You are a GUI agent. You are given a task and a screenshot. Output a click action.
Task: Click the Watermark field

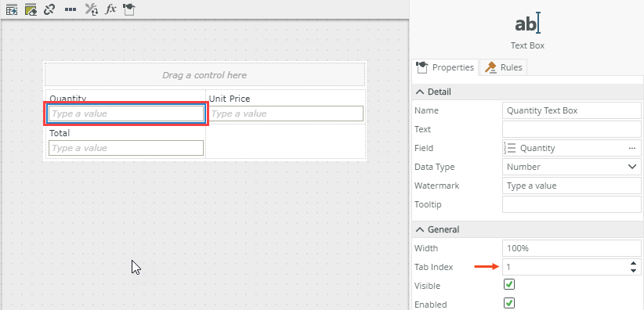click(571, 186)
